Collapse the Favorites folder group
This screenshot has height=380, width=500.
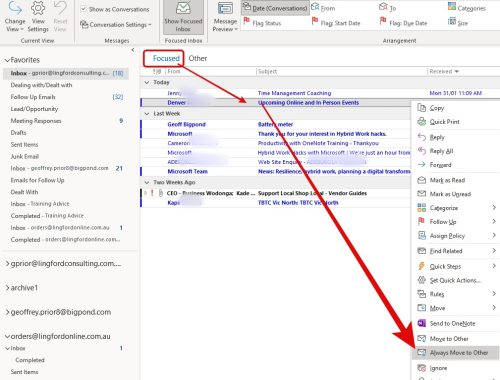[7, 60]
